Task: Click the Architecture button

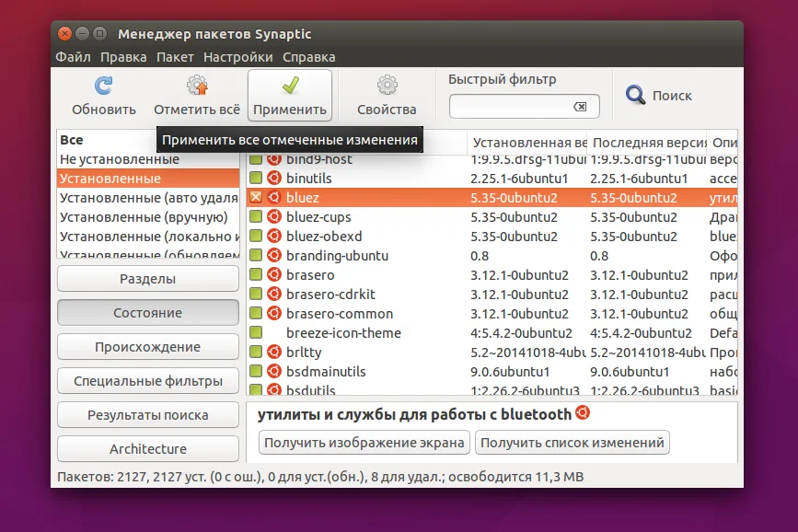Action: point(148,448)
